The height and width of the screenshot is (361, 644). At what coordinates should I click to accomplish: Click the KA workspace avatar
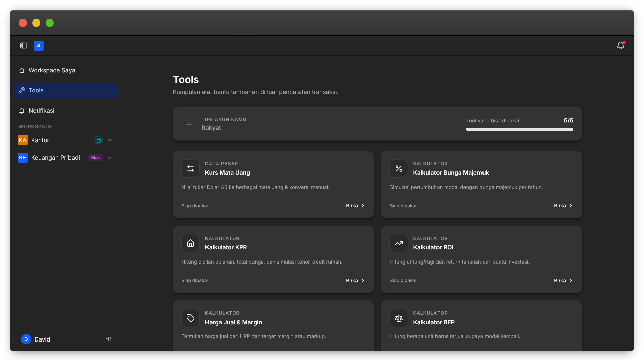23,140
